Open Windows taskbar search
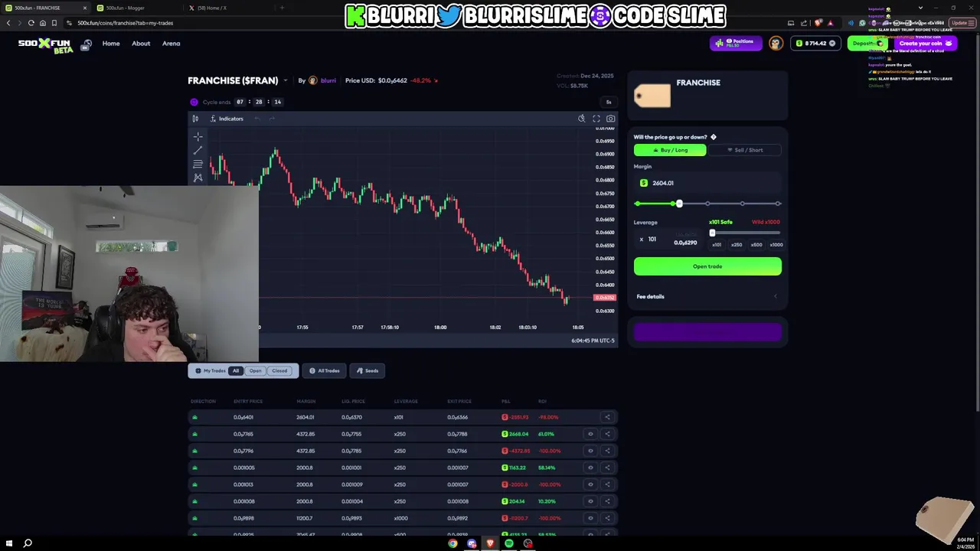The width and height of the screenshot is (980, 551). pos(28,543)
